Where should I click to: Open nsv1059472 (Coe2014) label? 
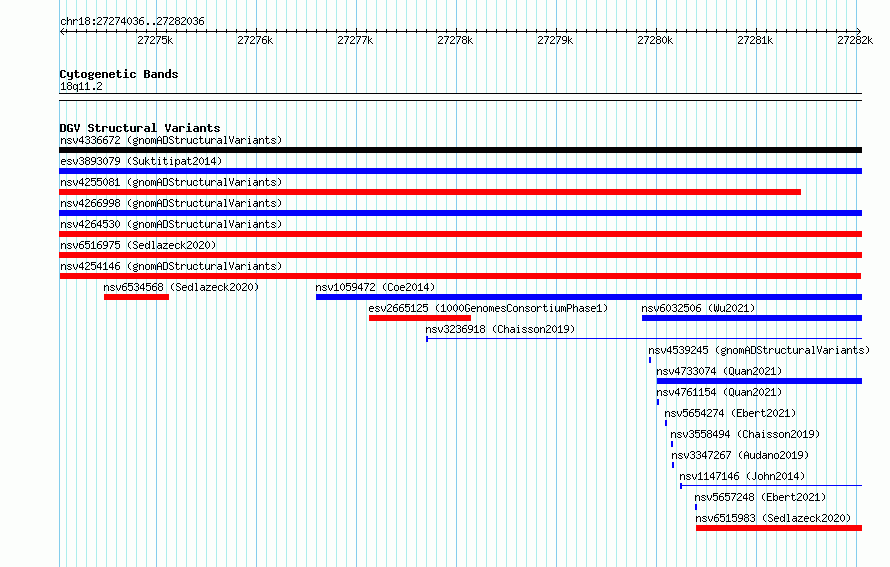pyautogui.click(x=375, y=287)
